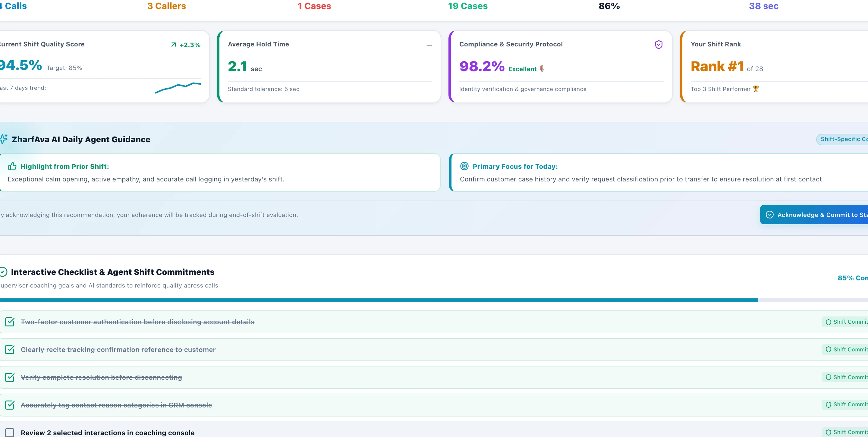Click the dash icon on the Average Hold Time card
The image size is (868, 437).
pyautogui.click(x=429, y=45)
